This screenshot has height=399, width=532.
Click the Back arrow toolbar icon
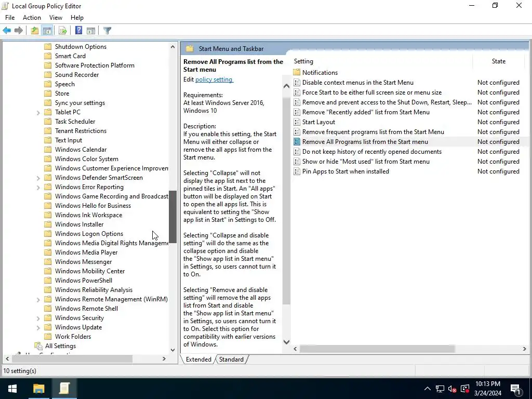coord(7,31)
